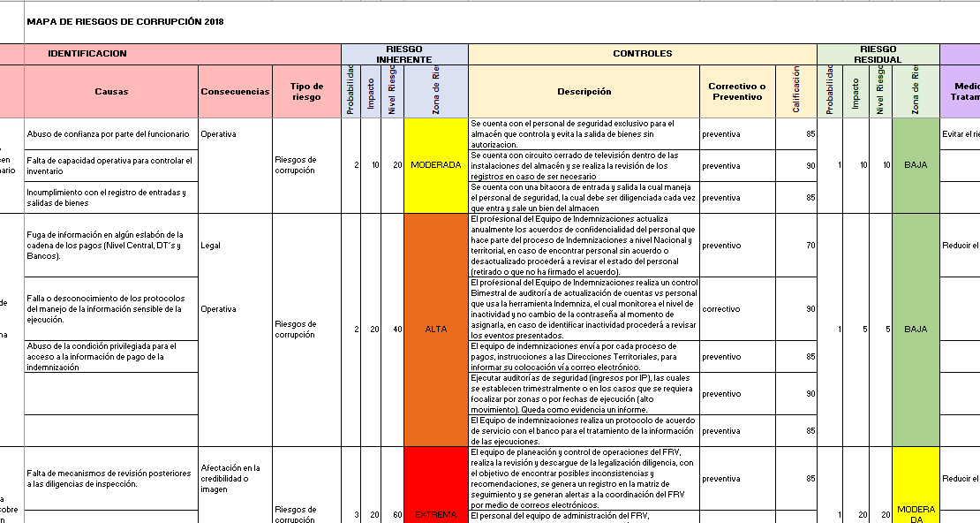Image resolution: width=980 pixels, height=523 pixels.
Task: Click "Riesgos de corrupción" in the MODERADA row
Action: click(x=306, y=166)
